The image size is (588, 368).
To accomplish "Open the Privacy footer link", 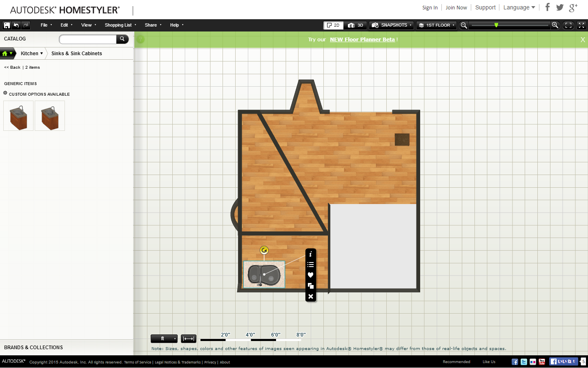I will 210,362.
